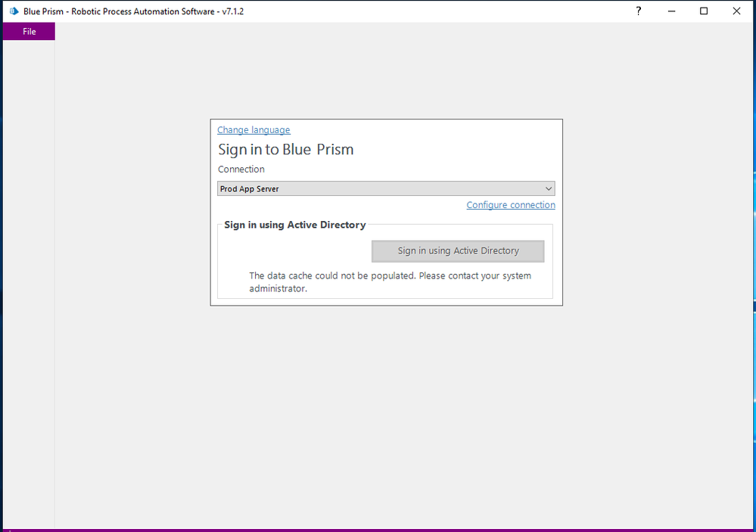Click Sign in using Active Directory button
Viewport: 756px width, 532px height.
point(458,250)
